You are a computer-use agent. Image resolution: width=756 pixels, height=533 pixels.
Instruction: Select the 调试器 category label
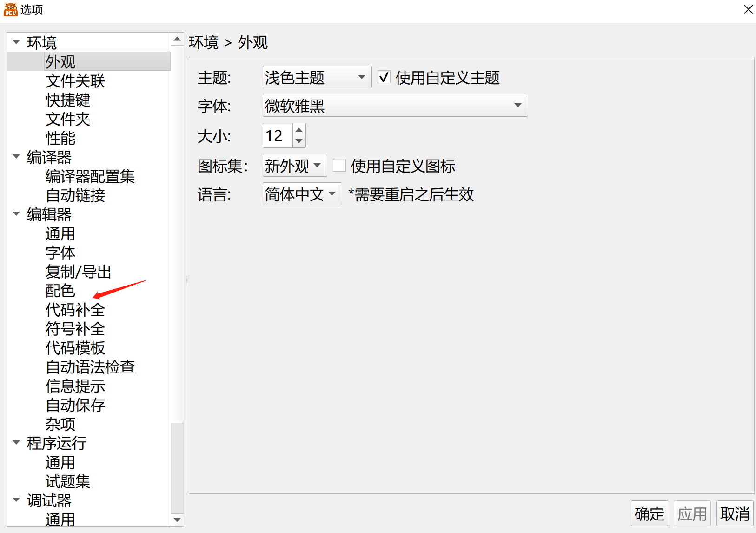[x=49, y=500]
